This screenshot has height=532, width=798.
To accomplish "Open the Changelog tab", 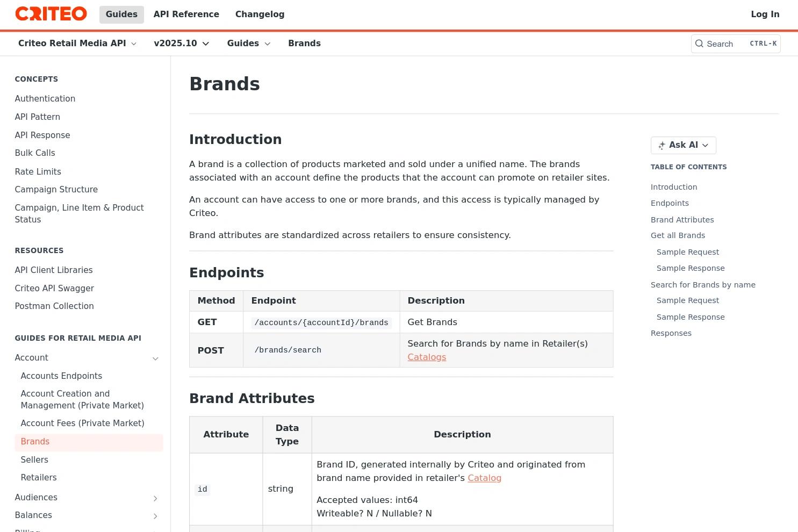I will point(260,15).
